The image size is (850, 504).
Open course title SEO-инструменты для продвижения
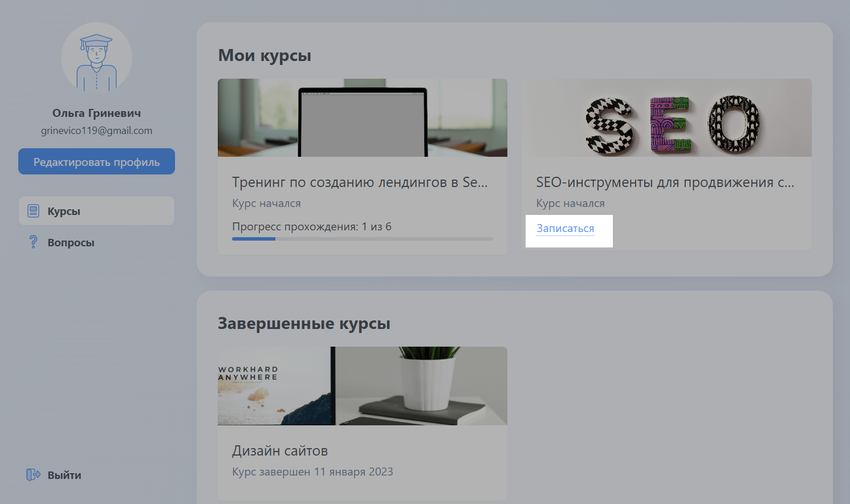click(x=665, y=182)
